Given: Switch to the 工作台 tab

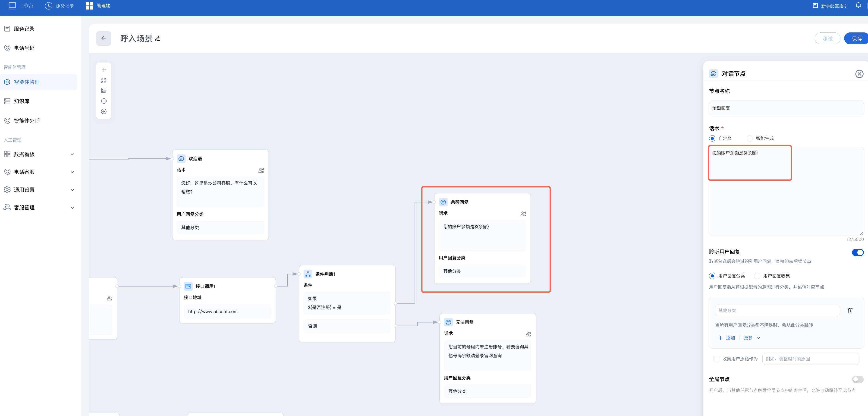Looking at the screenshot, I should [x=21, y=6].
